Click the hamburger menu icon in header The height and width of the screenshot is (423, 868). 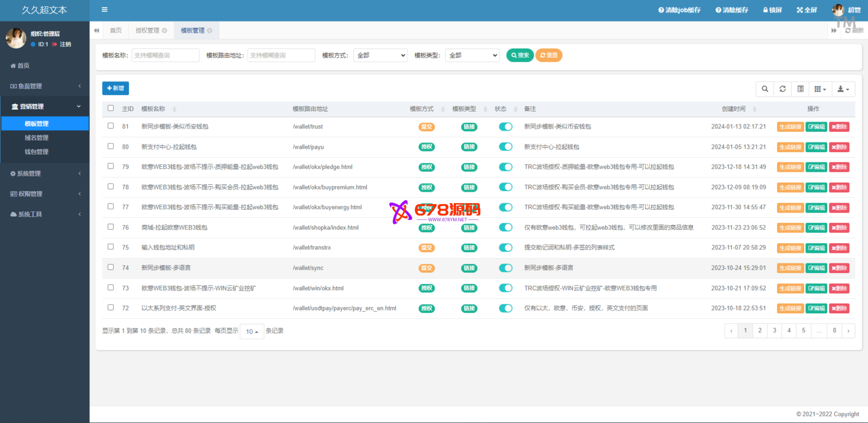click(105, 10)
